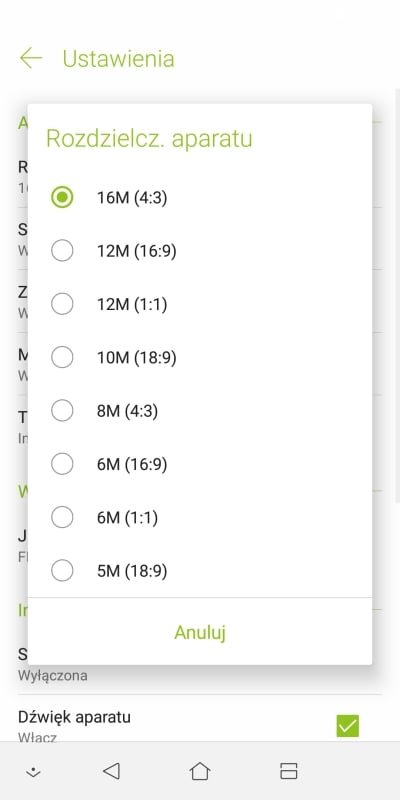400x800 pixels.
Task: Tap the Ustawienia title text
Action: pyautogui.click(x=118, y=59)
